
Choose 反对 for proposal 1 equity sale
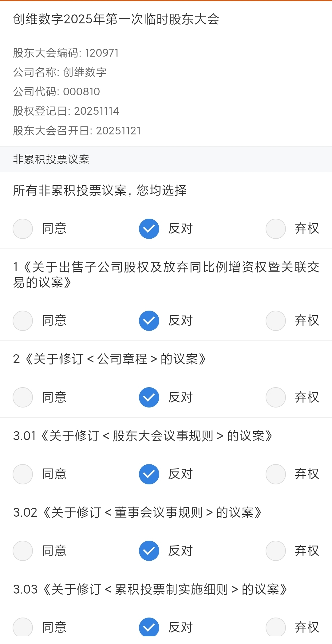[x=149, y=320]
